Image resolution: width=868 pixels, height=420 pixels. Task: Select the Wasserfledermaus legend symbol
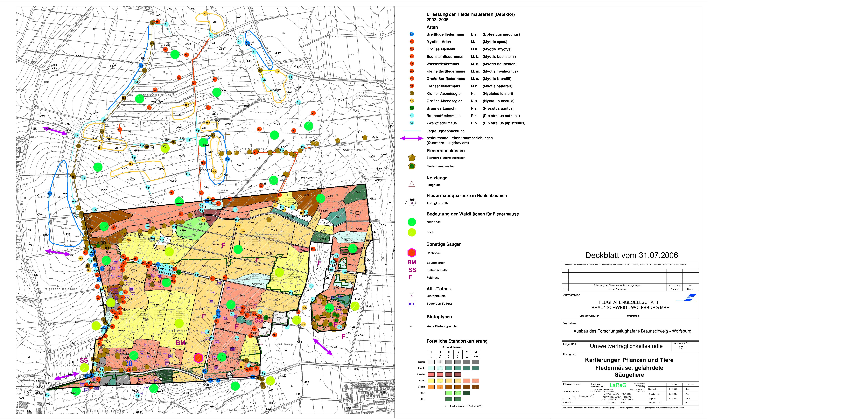412,64
